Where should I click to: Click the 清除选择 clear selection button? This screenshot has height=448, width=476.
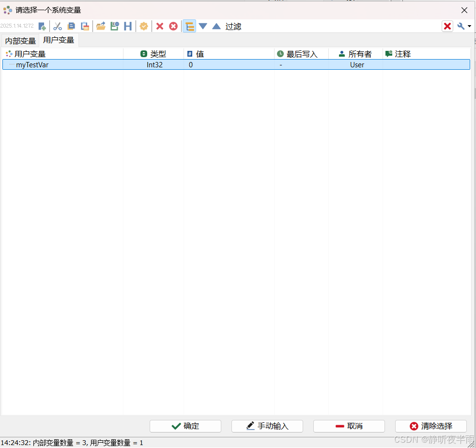431,426
